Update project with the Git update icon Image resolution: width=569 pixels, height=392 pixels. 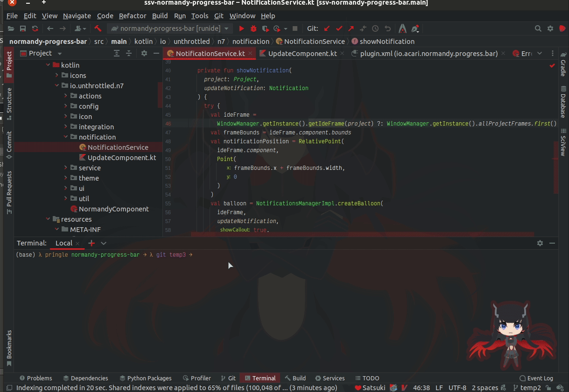[327, 28]
